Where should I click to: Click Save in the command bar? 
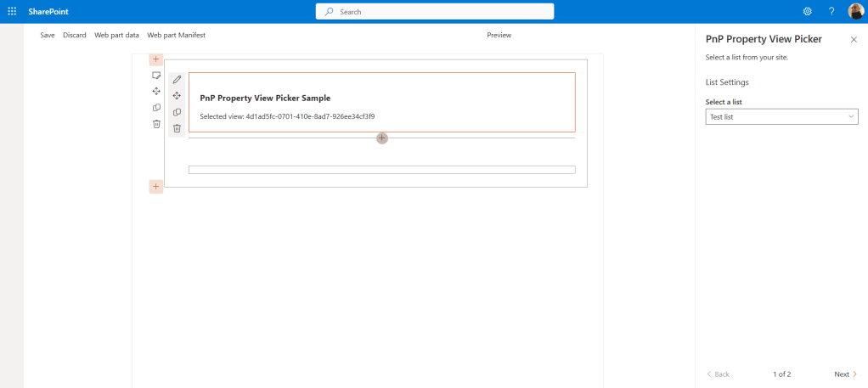(48, 35)
